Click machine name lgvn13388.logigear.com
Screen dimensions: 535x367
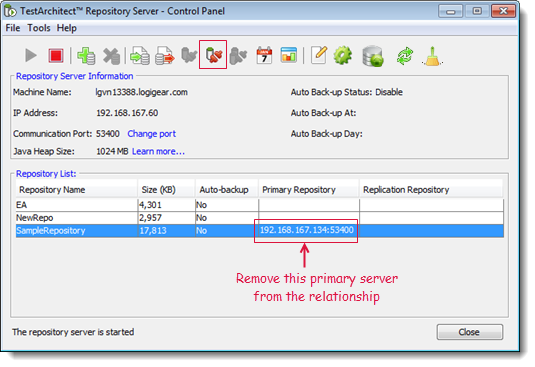(142, 92)
